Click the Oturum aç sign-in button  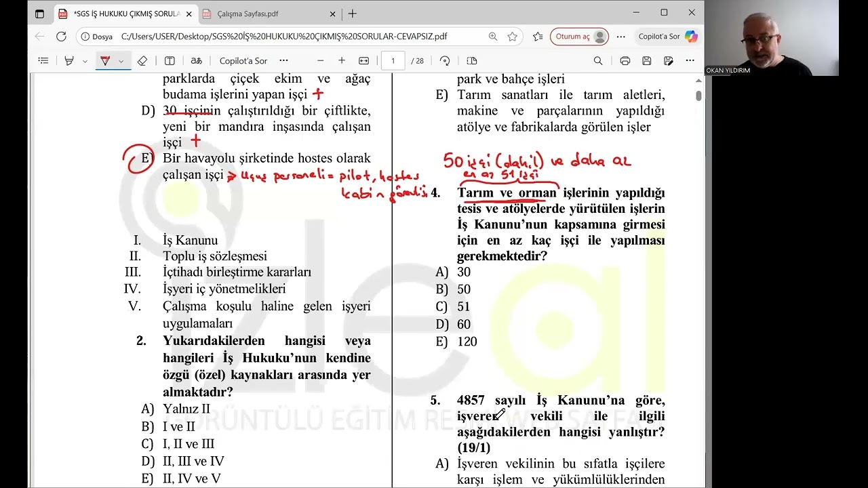pos(579,37)
